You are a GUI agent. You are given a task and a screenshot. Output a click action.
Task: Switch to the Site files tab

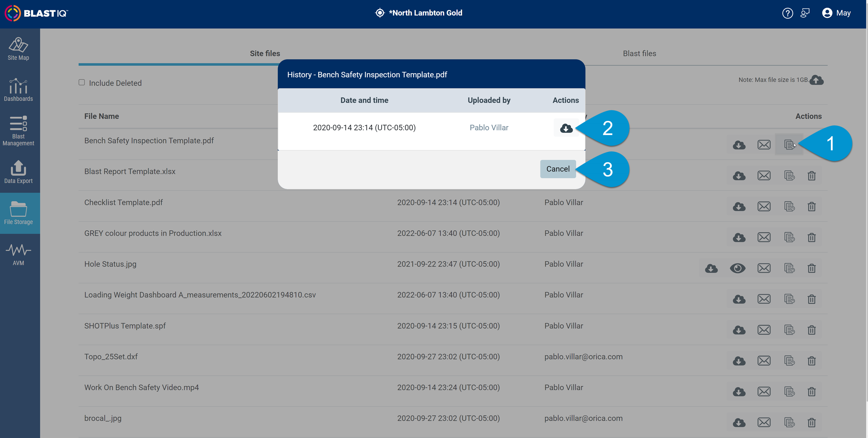coord(265,53)
